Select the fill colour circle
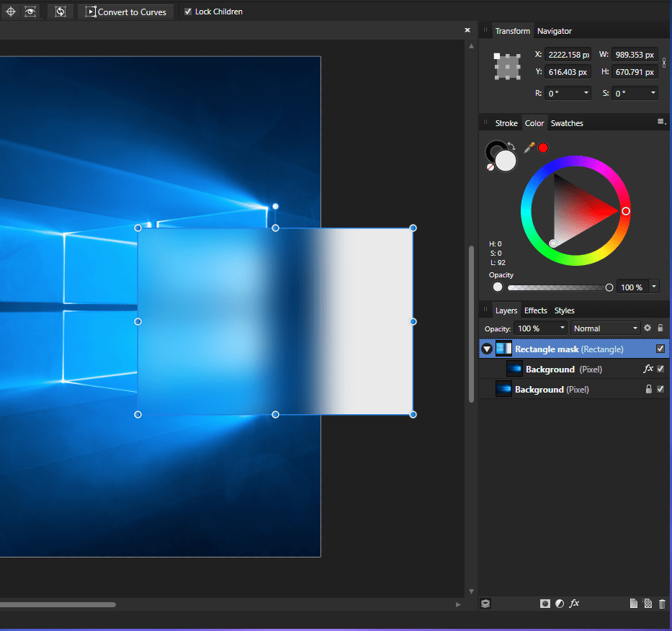The image size is (672, 631). coord(506,161)
